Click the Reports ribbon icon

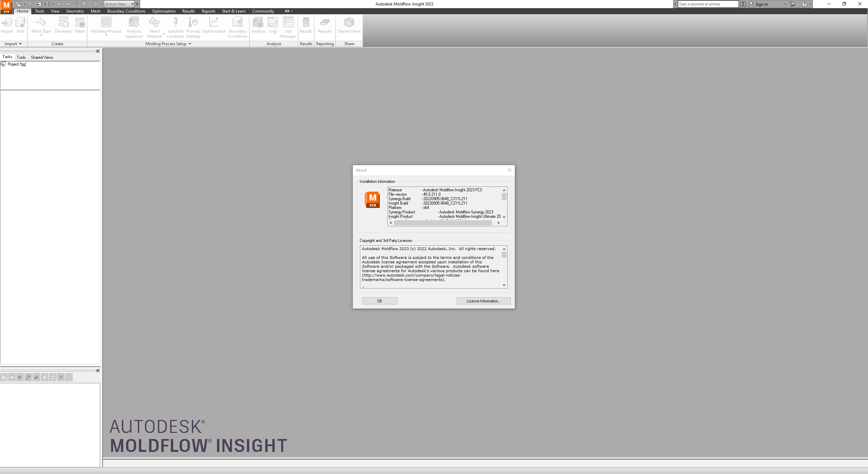(325, 25)
